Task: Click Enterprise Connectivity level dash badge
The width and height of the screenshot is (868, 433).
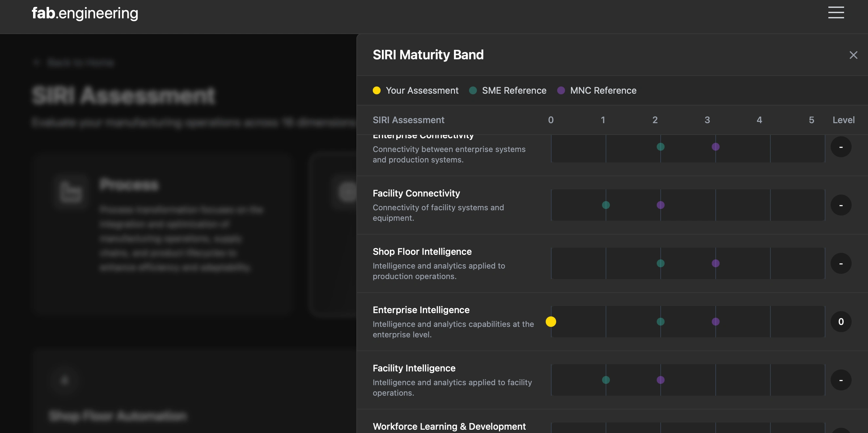Action: 841,147
